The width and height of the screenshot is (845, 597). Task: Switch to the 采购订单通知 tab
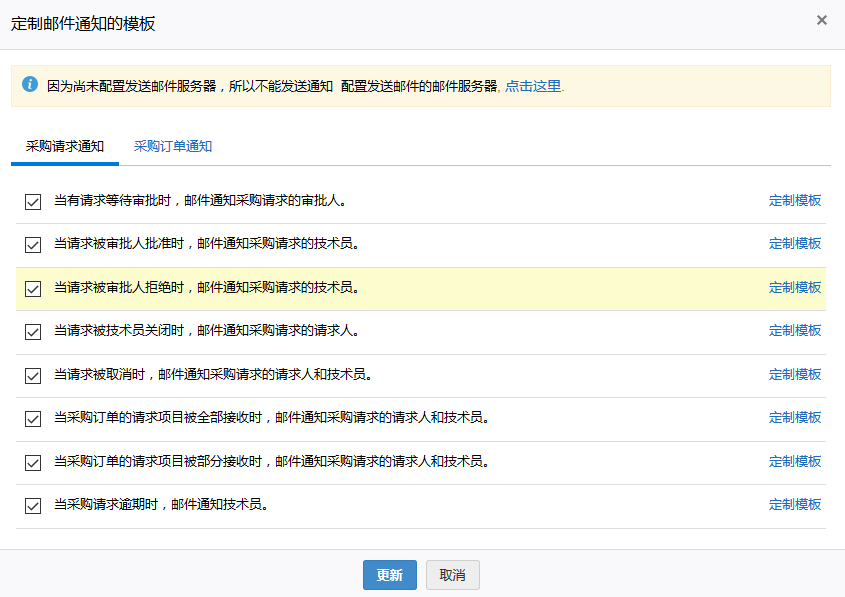173,146
